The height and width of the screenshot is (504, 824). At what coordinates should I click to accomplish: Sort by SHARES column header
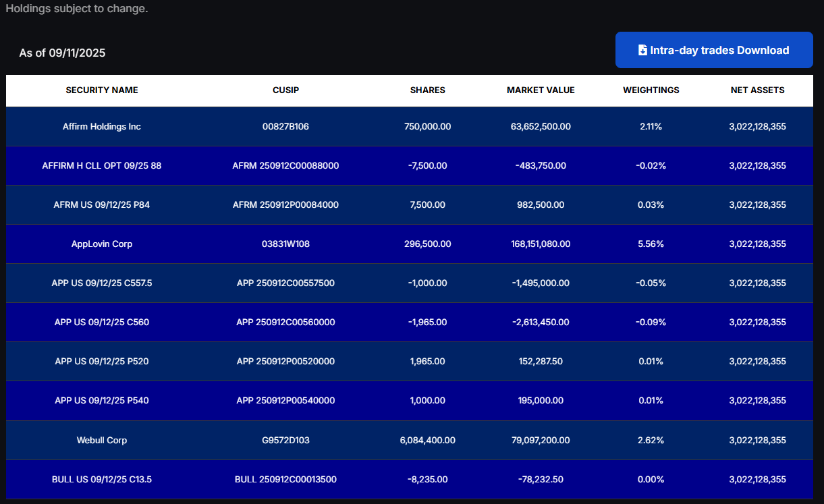click(428, 90)
